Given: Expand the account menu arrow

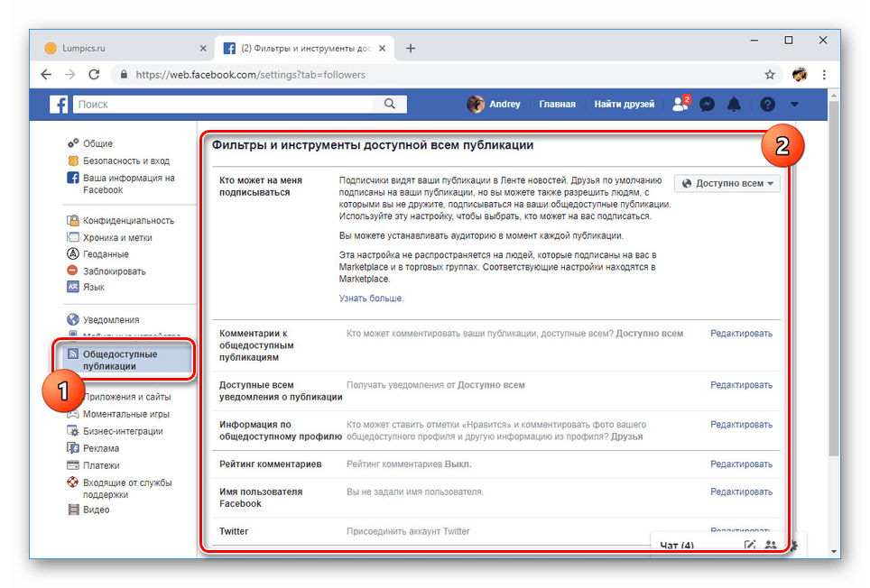Looking at the screenshot, I should coord(794,105).
